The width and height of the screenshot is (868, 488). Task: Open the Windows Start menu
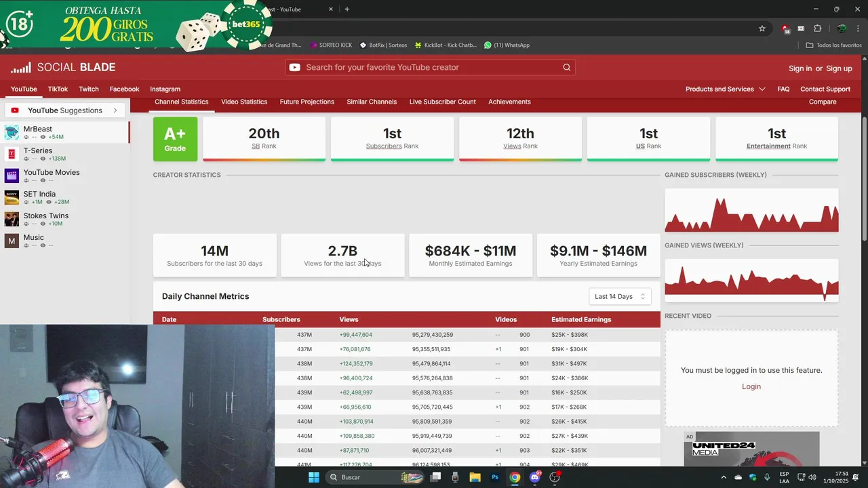(x=314, y=477)
